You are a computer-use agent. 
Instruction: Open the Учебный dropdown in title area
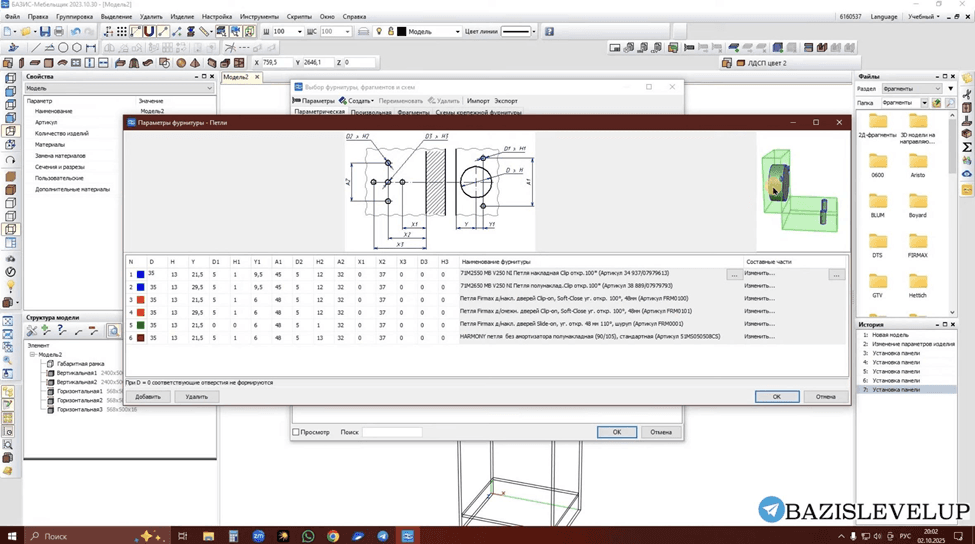point(924,17)
